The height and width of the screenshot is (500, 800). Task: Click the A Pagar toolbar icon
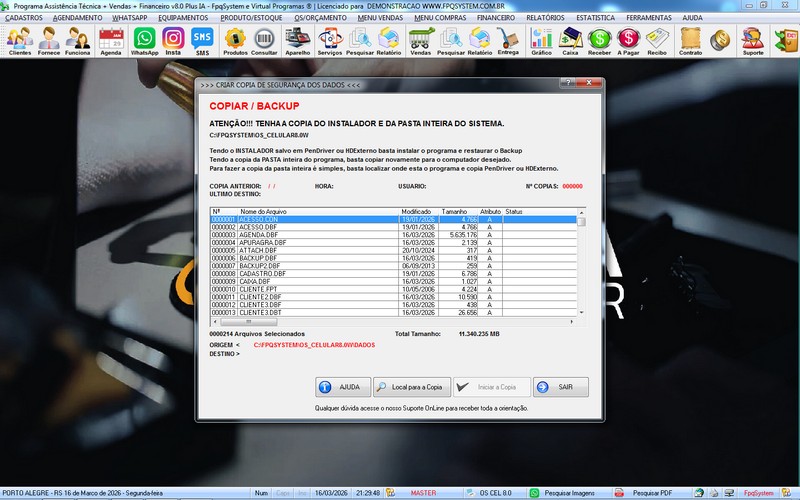[x=628, y=40]
